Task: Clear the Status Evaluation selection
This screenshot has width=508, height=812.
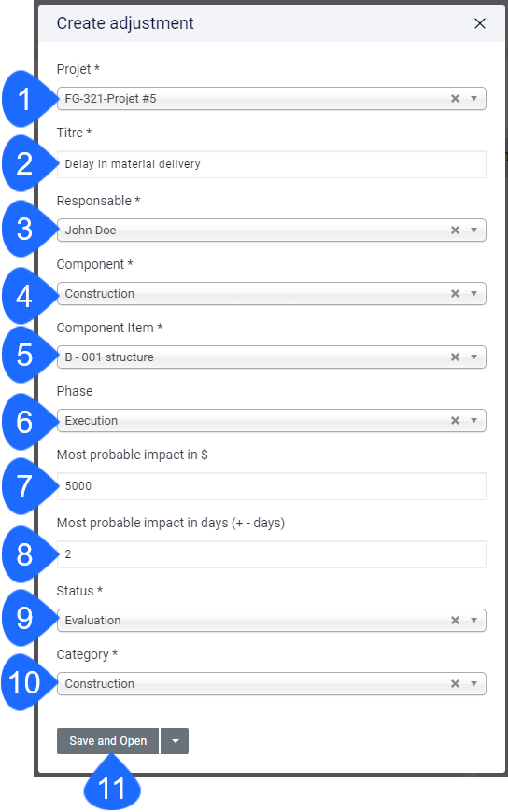Action: click(455, 620)
